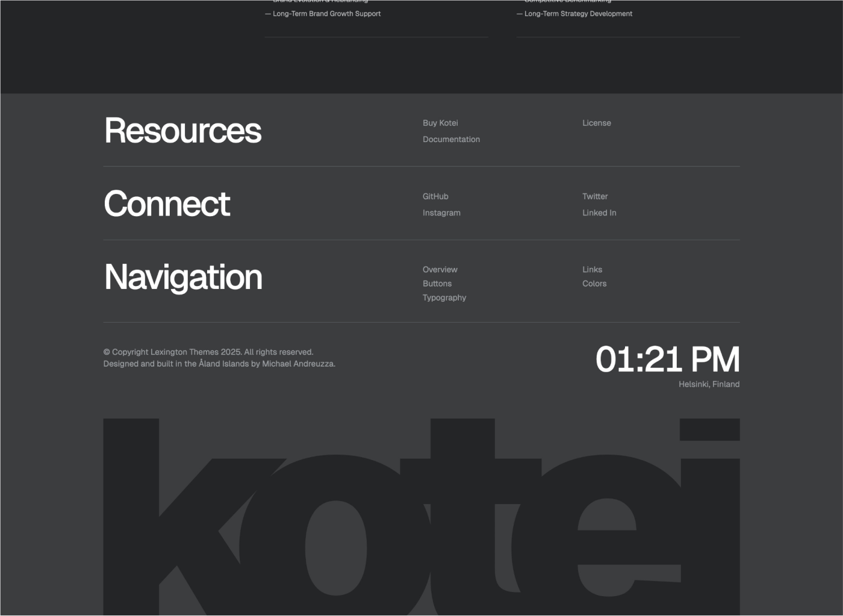Click the Navigation heading
843x616 pixels.
coord(183,277)
